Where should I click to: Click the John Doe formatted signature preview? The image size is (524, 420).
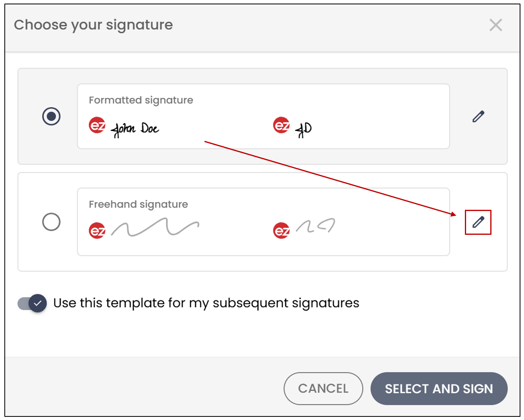click(135, 129)
